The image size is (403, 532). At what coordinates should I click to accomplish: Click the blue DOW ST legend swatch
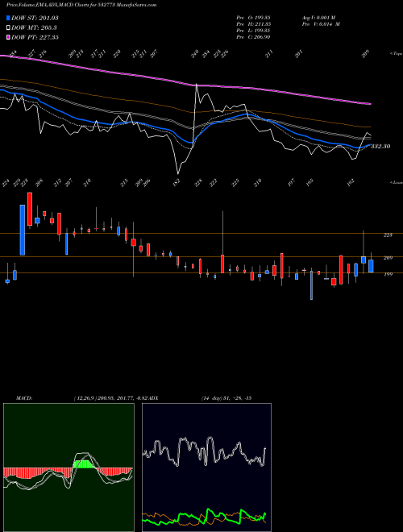pyautogui.click(x=8, y=18)
